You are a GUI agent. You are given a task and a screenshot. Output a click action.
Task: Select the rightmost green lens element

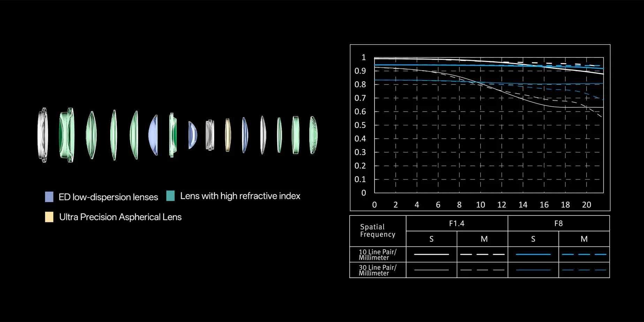pos(313,135)
